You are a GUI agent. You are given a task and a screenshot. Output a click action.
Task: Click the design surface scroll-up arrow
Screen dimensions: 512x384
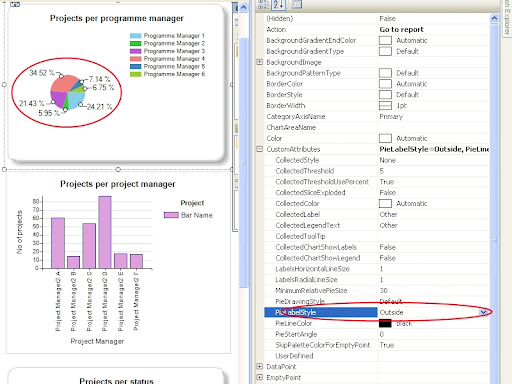(x=244, y=7)
